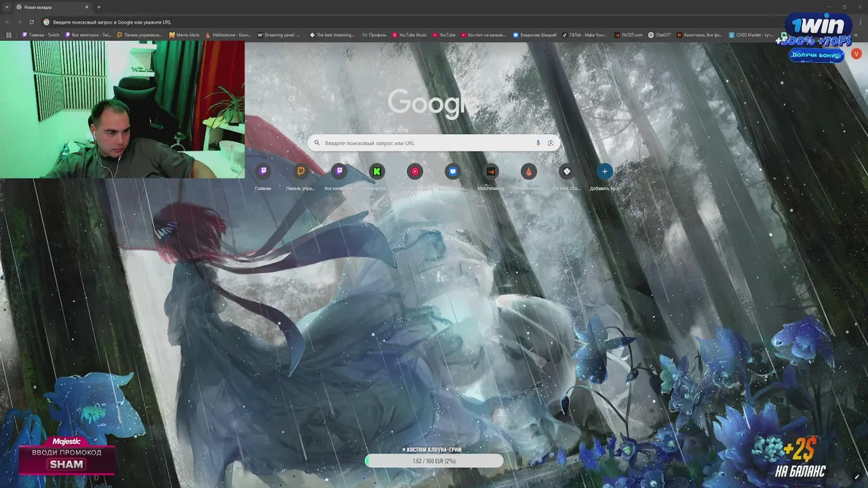Viewport: 868px width, 488px height.
Task: Open a new tab with the plus button
Action: tap(99, 7)
